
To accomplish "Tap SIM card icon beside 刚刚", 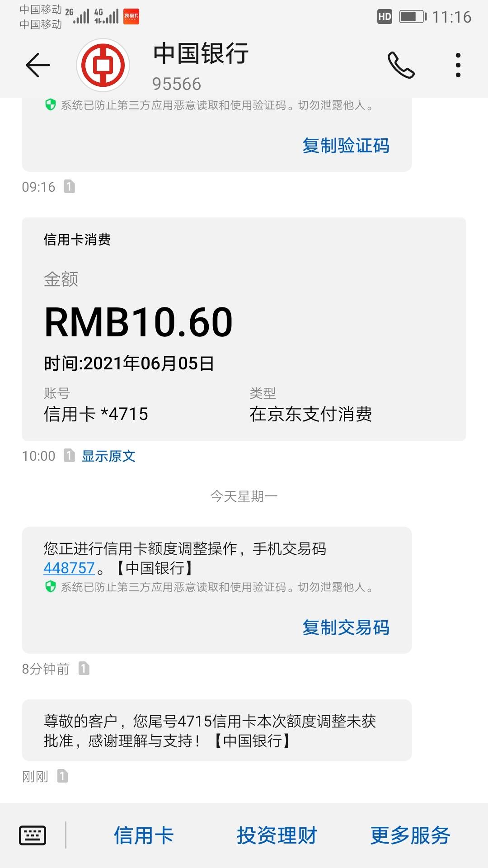I will point(62,776).
